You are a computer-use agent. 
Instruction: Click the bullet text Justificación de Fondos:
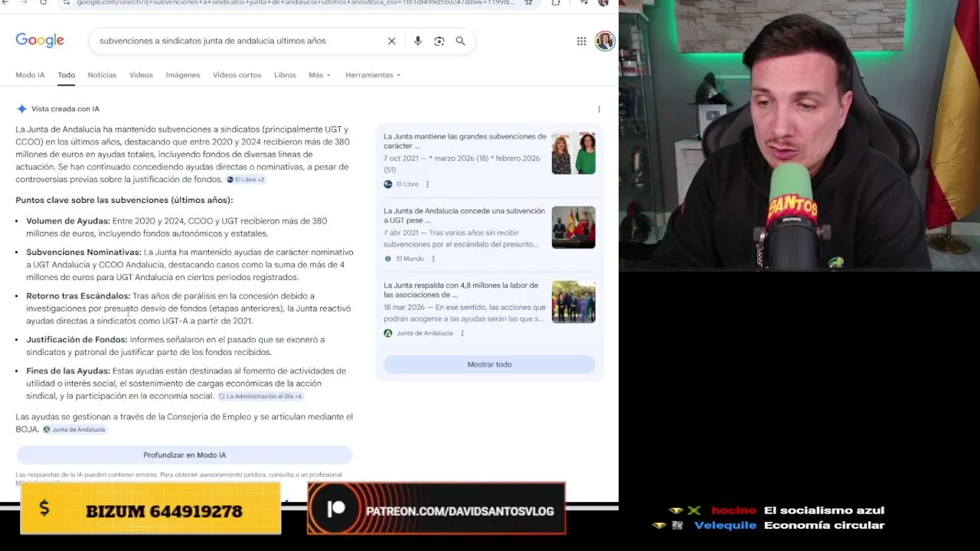77,340
